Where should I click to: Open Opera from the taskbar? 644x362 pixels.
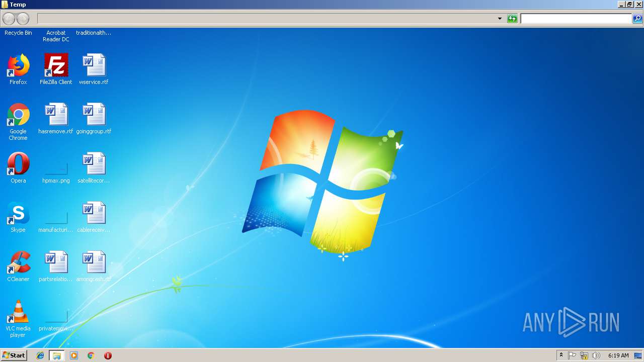point(108,355)
